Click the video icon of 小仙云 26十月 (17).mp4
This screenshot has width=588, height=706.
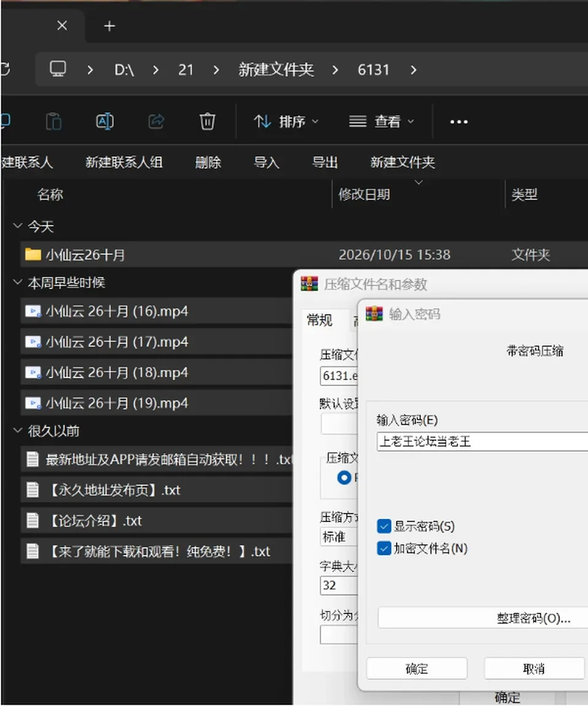pyautogui.click(x=33, y=342)
